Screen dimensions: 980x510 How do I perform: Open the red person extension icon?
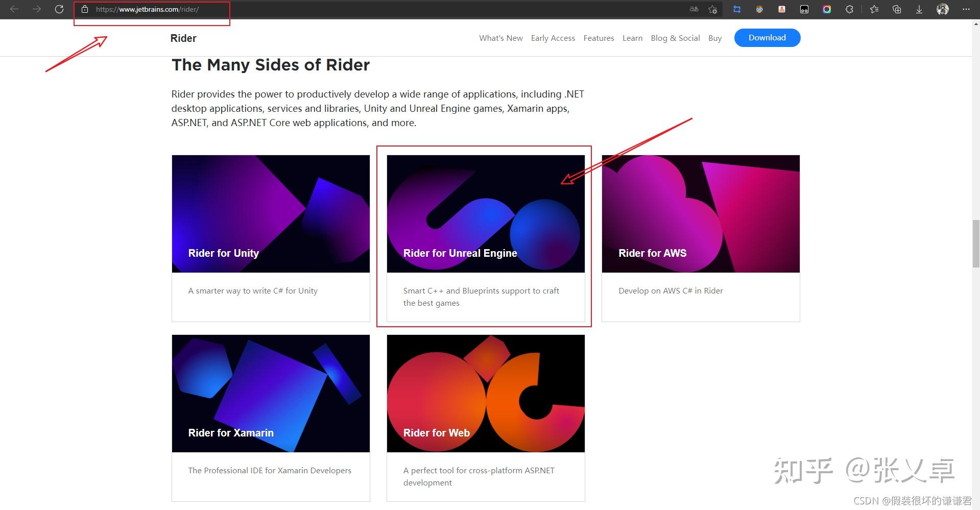click(782, 9)
